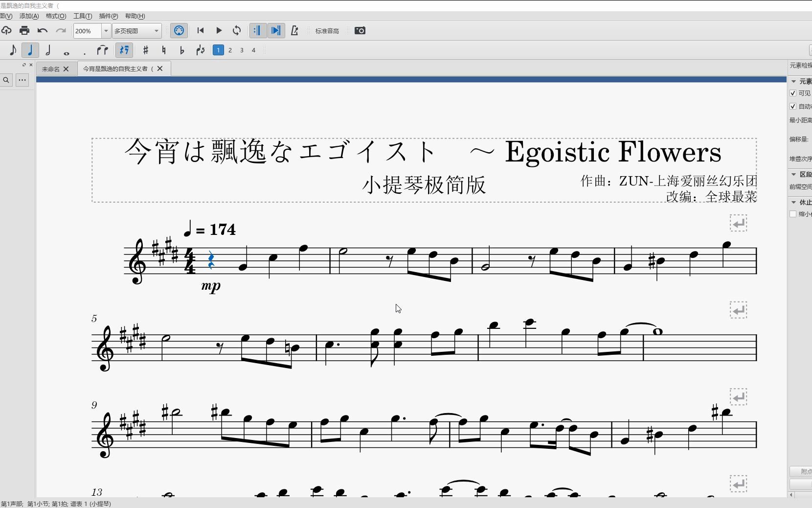Screen dimensions: 812x508
Task: Undo the last action
Action: [43, 31]
